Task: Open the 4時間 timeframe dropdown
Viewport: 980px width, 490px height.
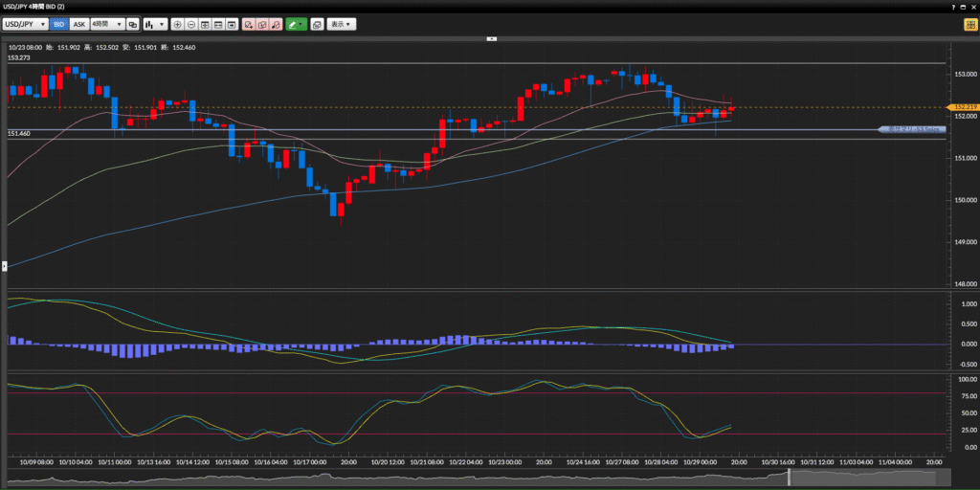Action: click(x=106, y=24)
